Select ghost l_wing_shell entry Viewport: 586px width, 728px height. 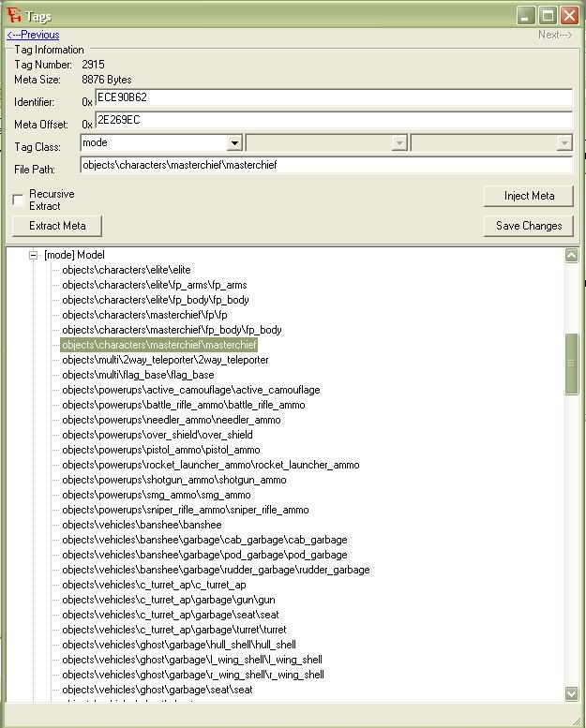coord(192,660)
